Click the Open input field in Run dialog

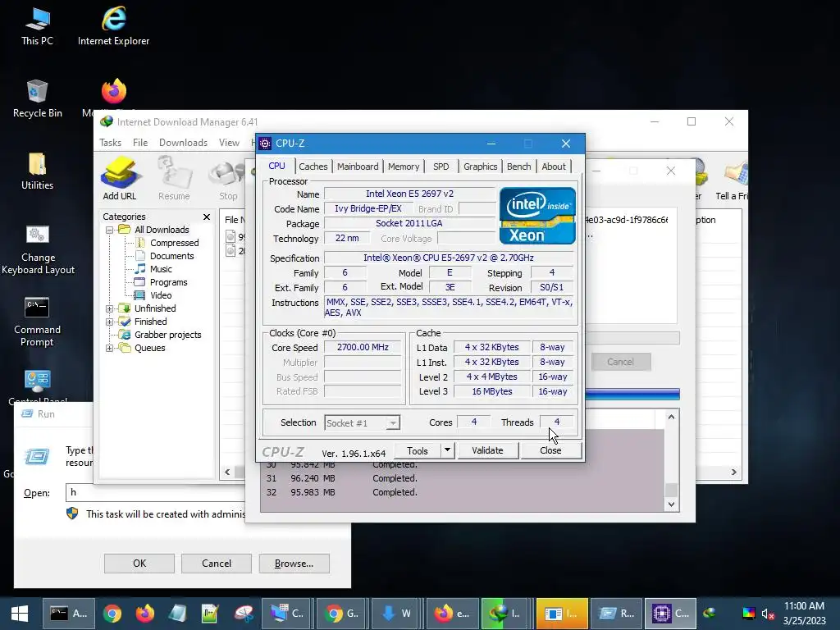[x=155, y=492]
